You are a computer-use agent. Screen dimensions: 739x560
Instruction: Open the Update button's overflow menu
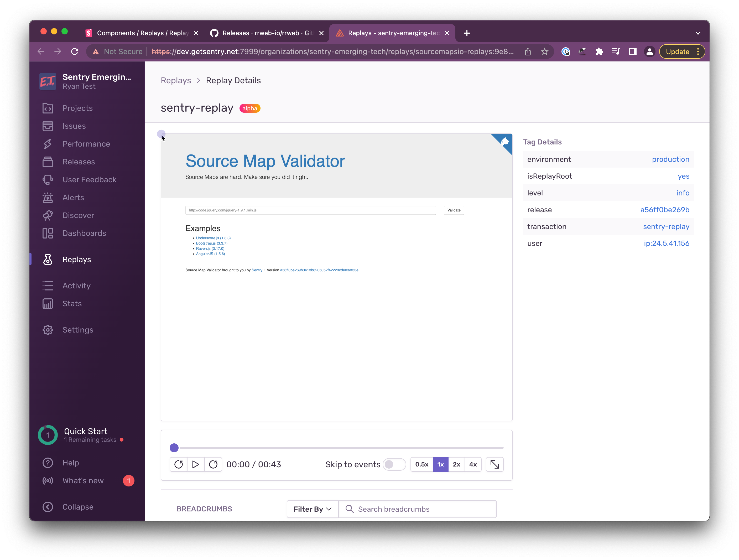[x=698, y=51]
